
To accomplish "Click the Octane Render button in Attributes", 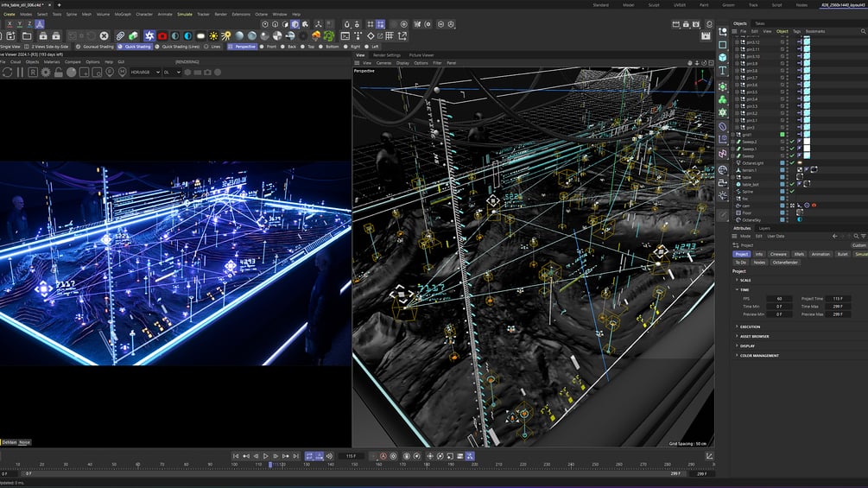I will [785, 262].
